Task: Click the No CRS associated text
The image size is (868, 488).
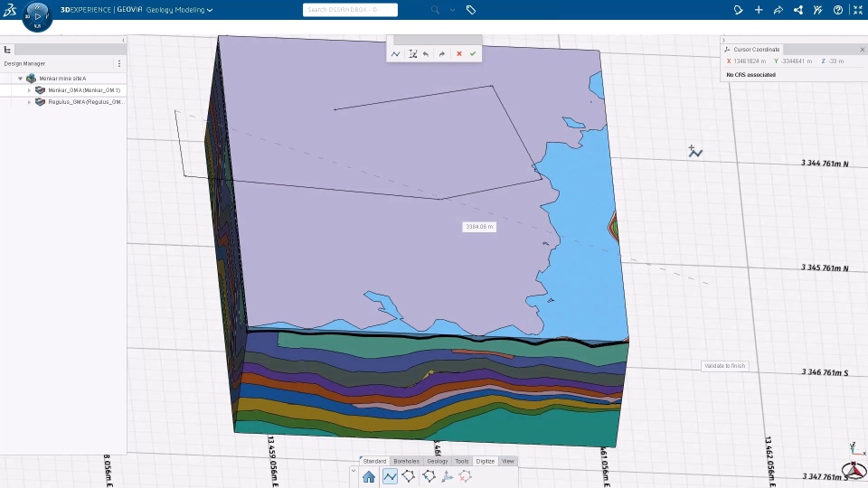Action: [x=751, y=75]
